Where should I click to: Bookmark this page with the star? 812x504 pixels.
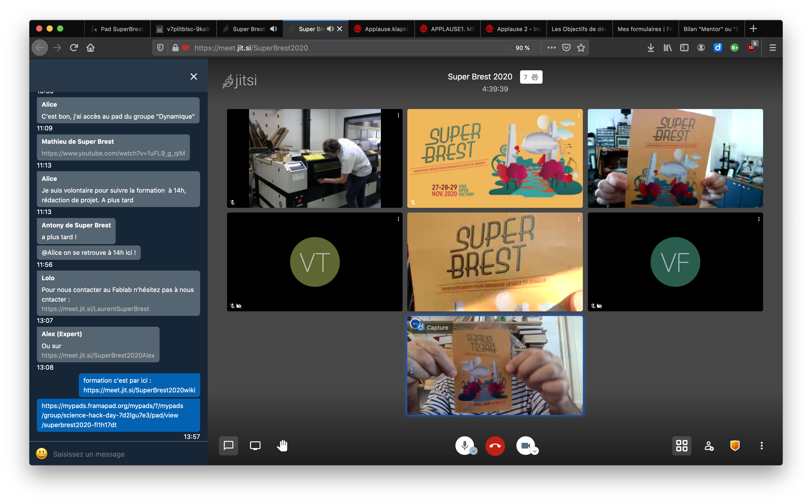point(581,48)
